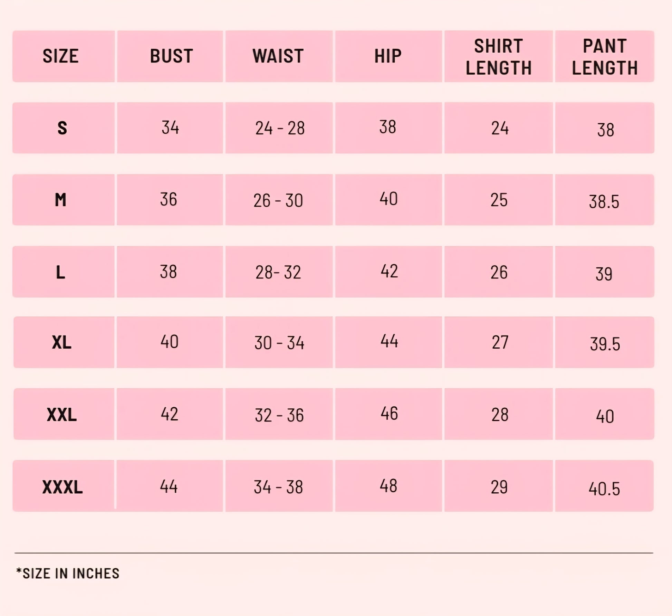Viewport: 672px width, 616px height.
Task: Click the XXL size cell
Action: click(64, 414)
